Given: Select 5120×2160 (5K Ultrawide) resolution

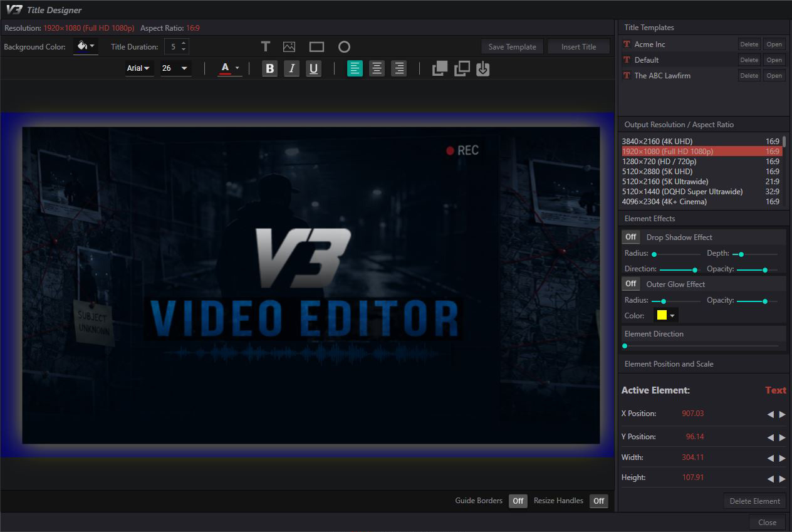Looking at the screenshot, I should pyautogui.click(x=701, y=182).
